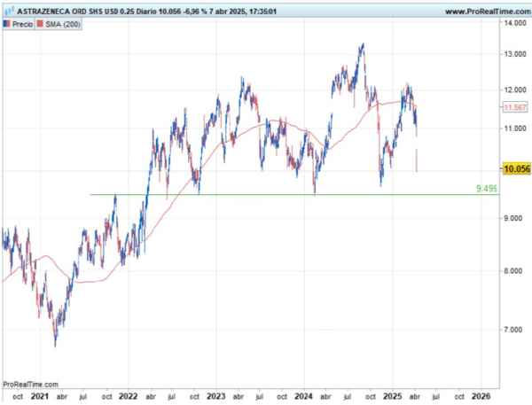Click the 2025 year label on time axis

coord(393,396)
